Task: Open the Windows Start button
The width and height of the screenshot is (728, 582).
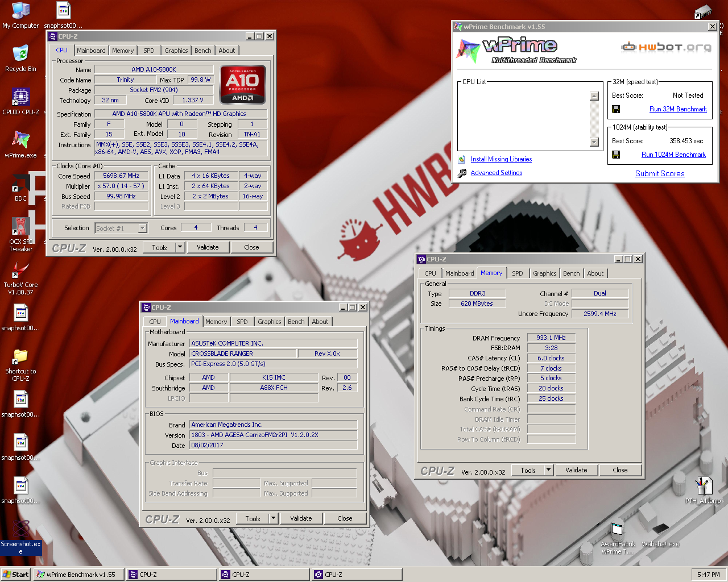Action: click(16, 575)
